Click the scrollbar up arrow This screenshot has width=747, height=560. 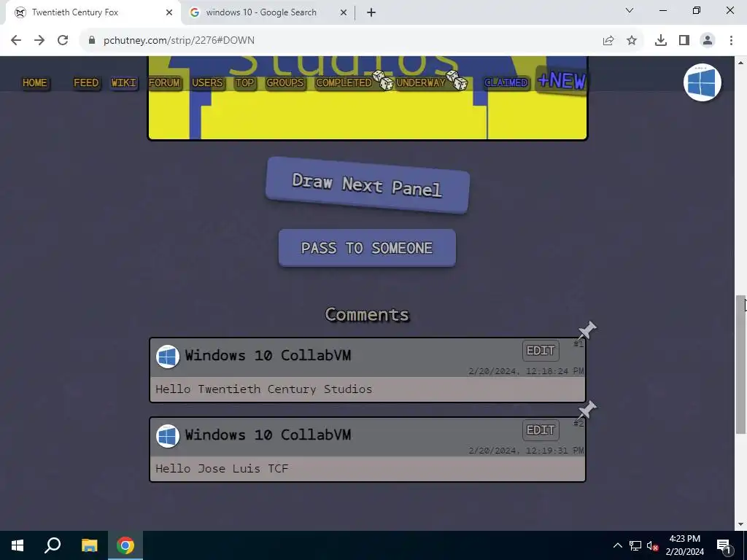coord(741,62)
